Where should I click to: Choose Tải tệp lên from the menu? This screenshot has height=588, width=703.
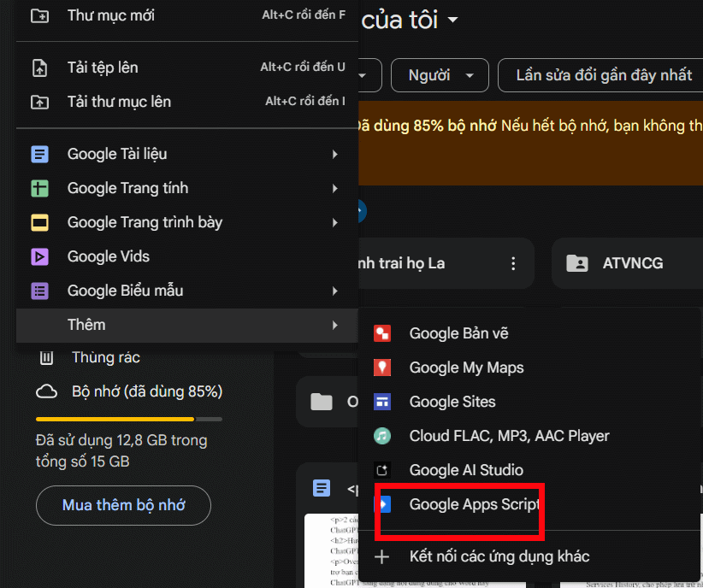187,68
